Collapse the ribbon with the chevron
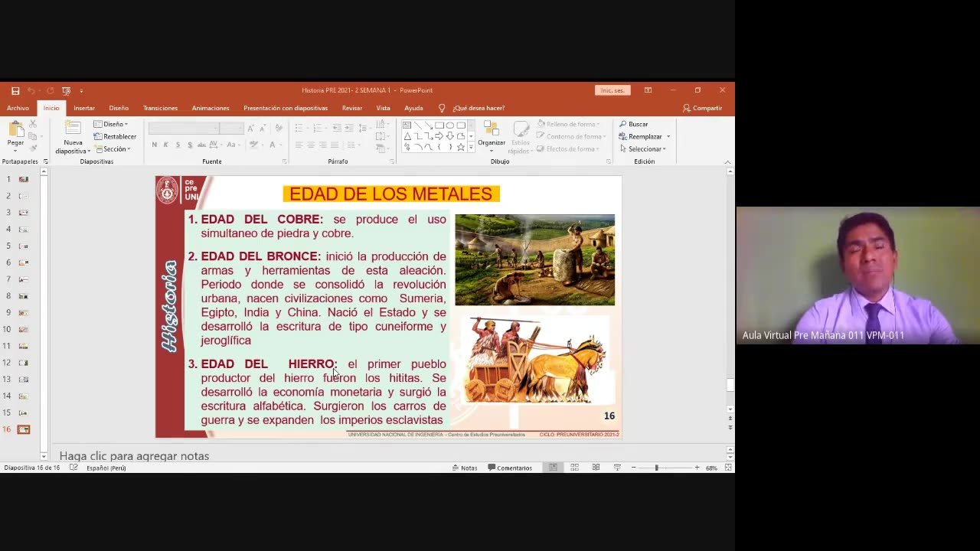Viewport: 980px width, 551px height. (x=727, y=161)
